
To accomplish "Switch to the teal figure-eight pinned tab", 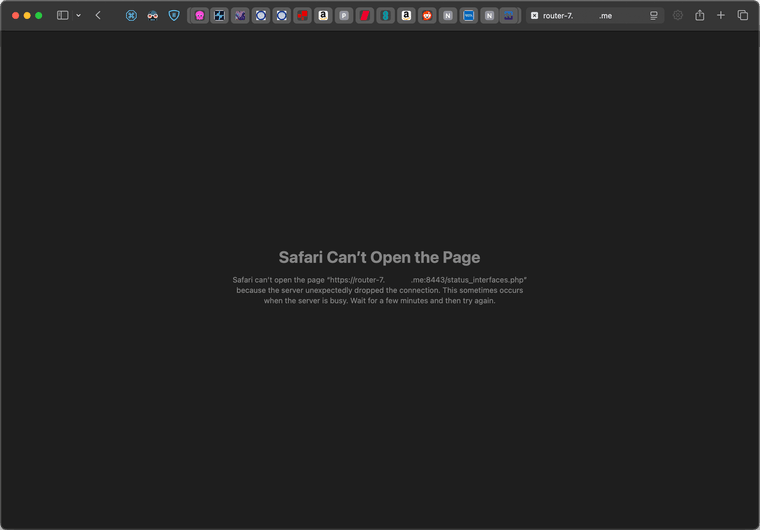I will coord(386,16).
